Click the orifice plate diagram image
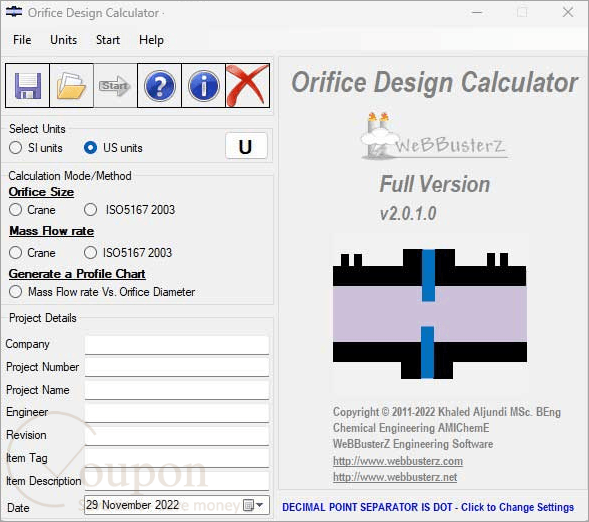589x522 pixels. 430,314
